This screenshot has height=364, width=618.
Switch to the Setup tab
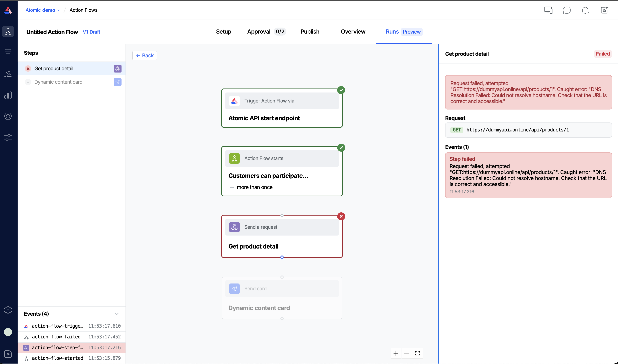click(x=223, y=32)
